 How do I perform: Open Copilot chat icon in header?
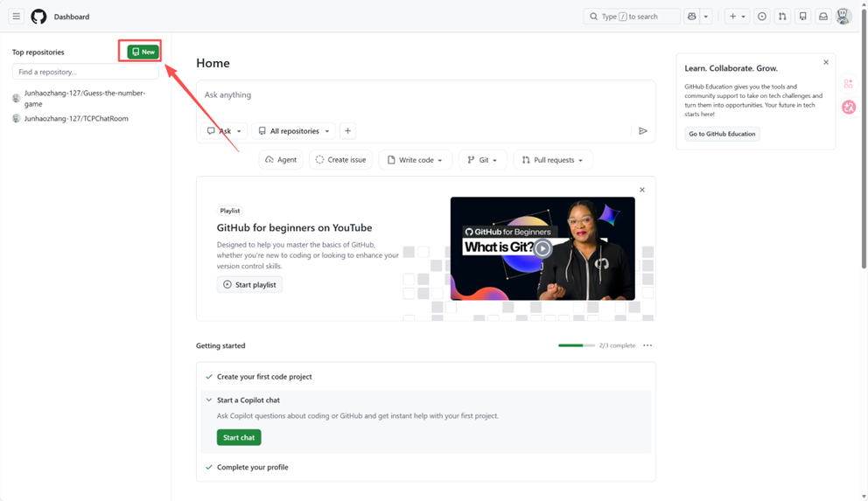(691, 17)
